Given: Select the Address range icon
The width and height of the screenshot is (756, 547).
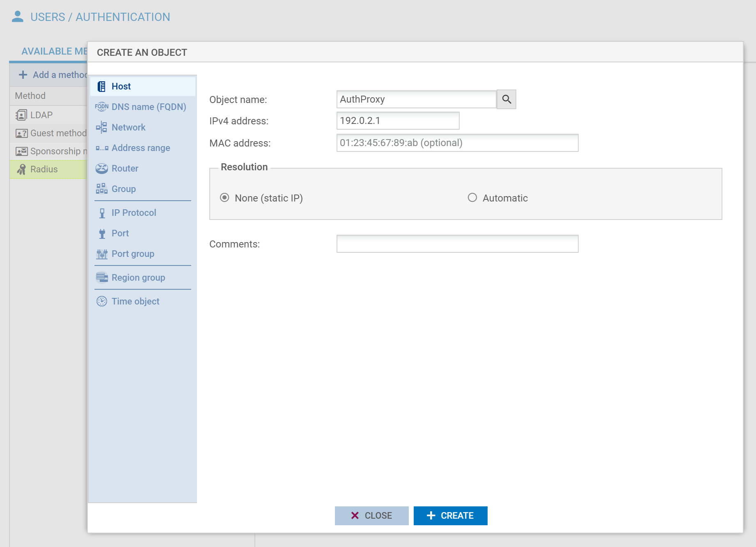Looking at the screenshot, I should 101,148.
